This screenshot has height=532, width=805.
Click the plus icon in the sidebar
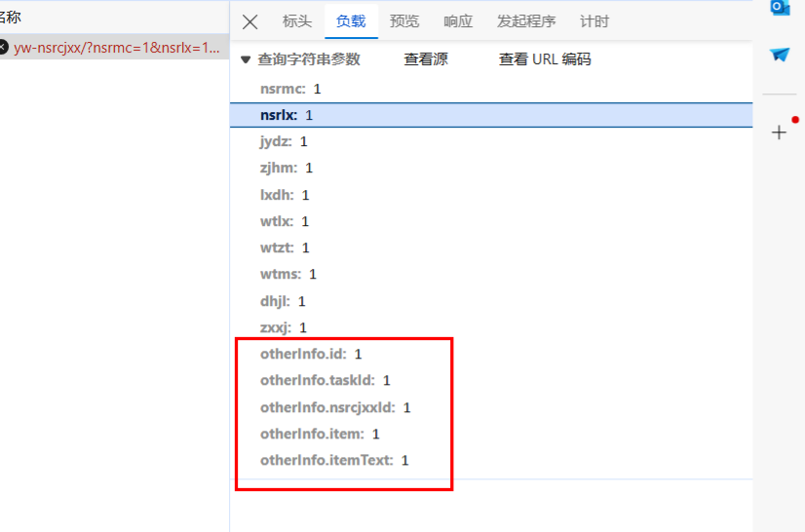[779, 133]
